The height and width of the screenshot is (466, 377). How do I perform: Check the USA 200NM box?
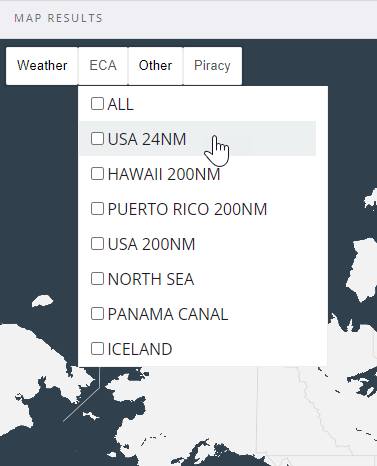pos(97,244)
